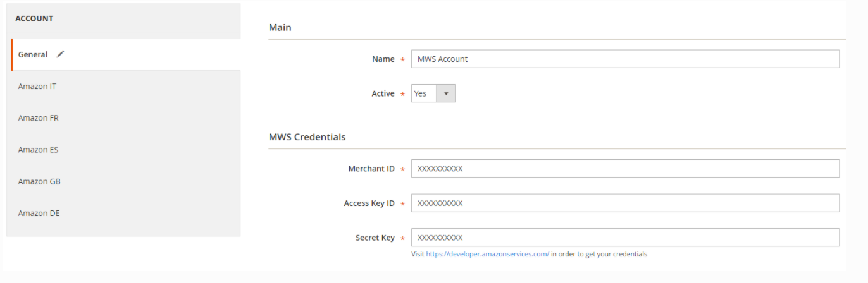Click the Access Key ID label
Screen dimensions: 868x283
(x=369, y=203)
